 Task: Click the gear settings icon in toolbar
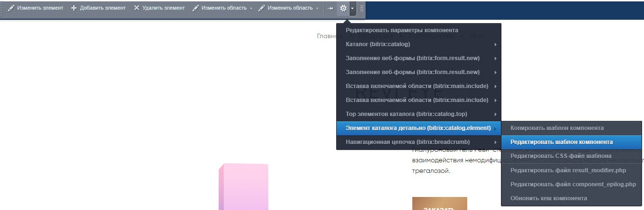(343, 8)
